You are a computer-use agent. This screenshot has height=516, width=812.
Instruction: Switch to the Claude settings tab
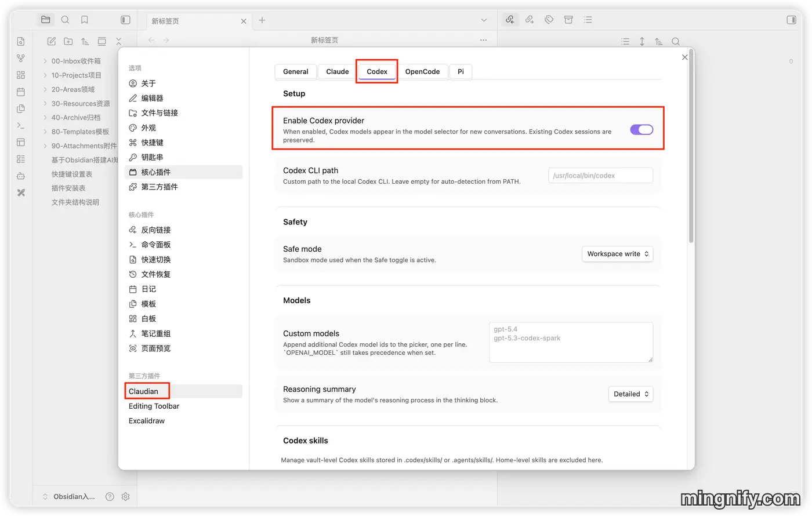pos(338,71)
